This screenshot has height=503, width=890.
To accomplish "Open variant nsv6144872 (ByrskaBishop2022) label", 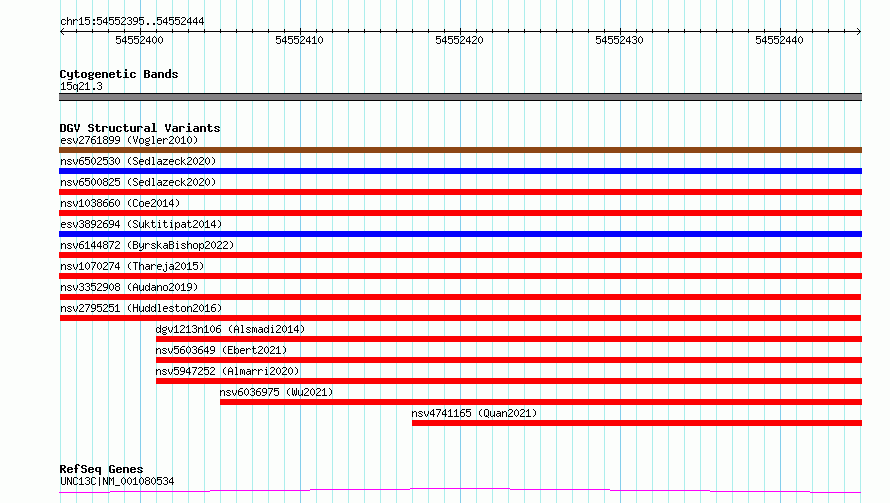I will [x=147, y=245].
